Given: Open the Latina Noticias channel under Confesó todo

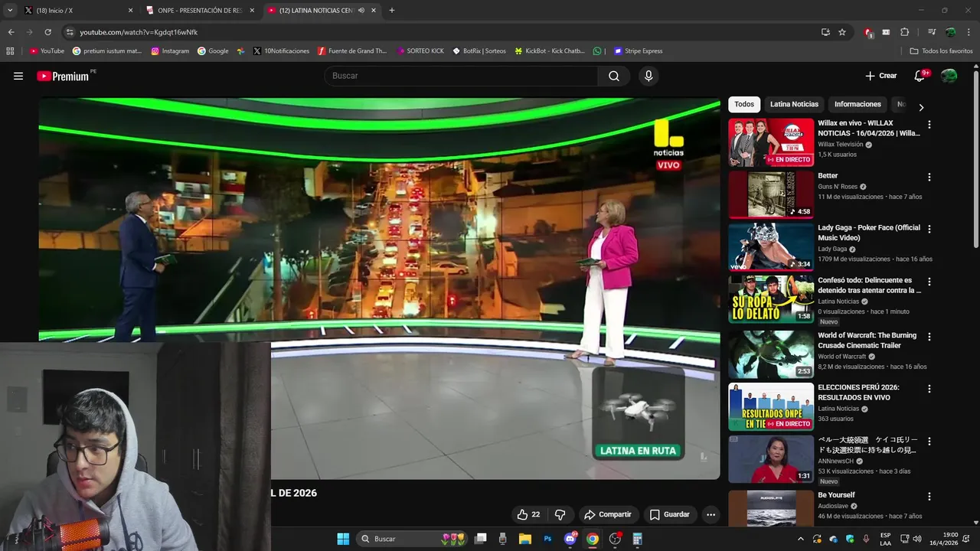Looking at the screenshot, I should (838, 302).
